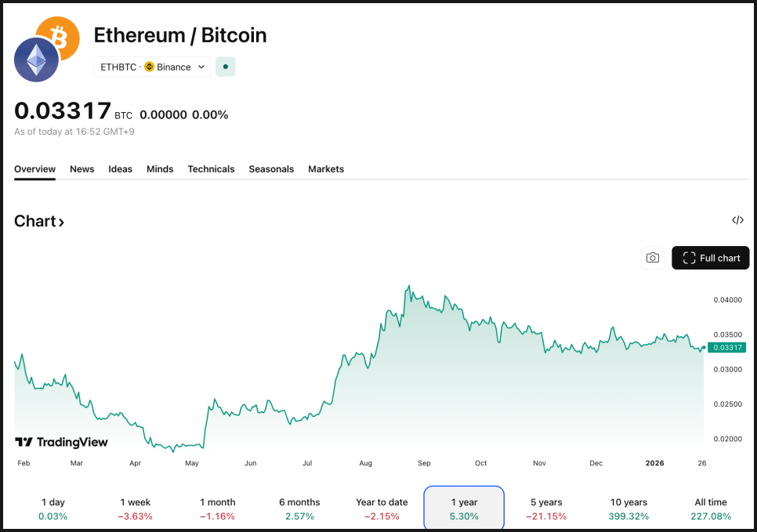
Task: Switch to the Technicals tab
Action: tap(211, 169)
